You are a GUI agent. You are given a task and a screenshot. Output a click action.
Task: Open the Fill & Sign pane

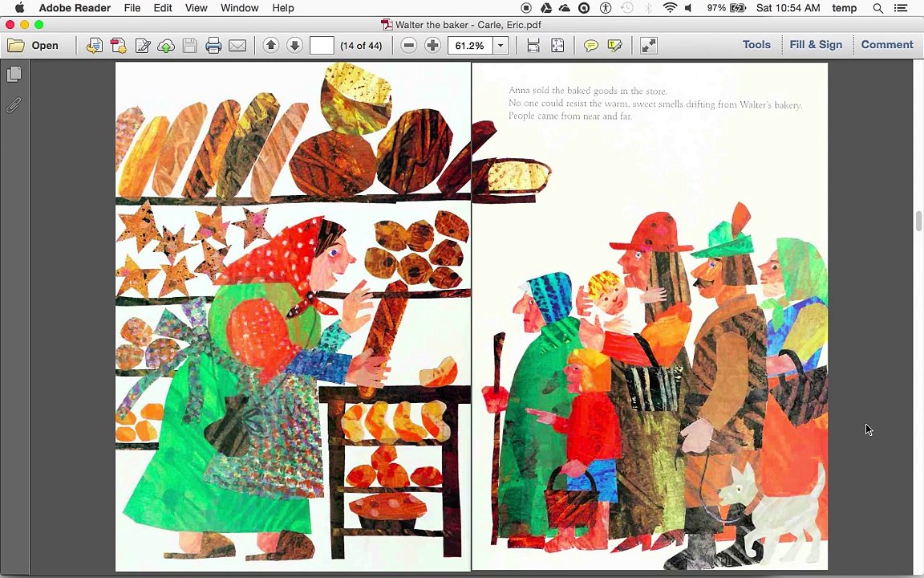816,45
